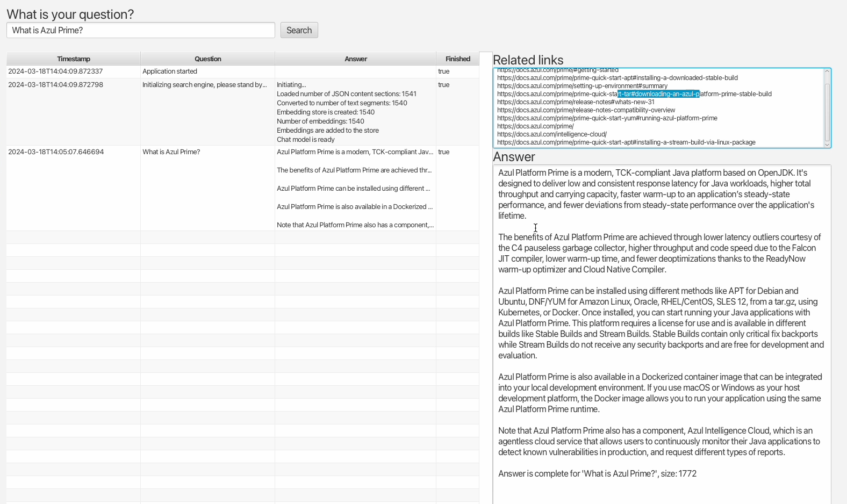Click the Answer column header
This screenshot has height=504, width=847.
[x=356, y=59]
